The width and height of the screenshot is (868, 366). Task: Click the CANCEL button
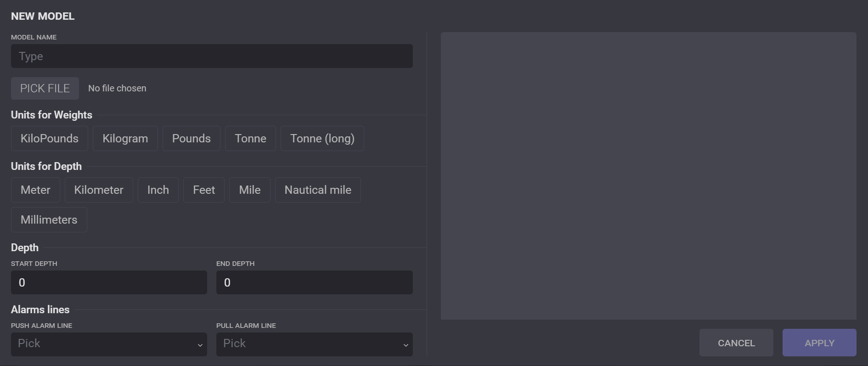pos(736,343)
